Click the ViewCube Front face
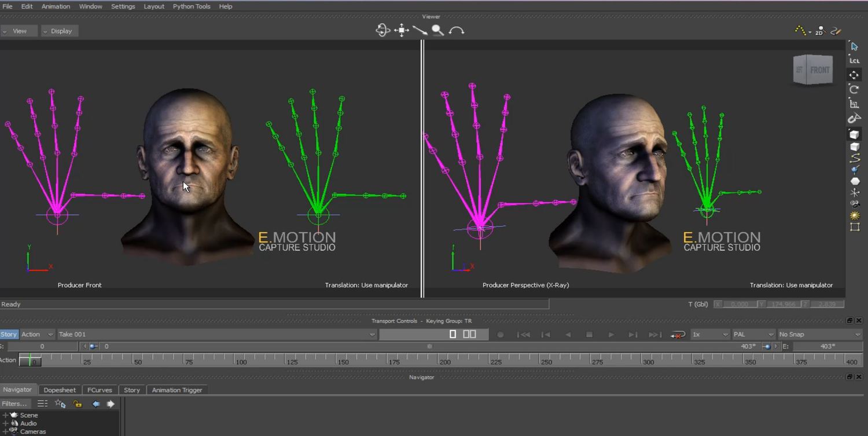This screenshot has width=868, height=436. point(819,70)
